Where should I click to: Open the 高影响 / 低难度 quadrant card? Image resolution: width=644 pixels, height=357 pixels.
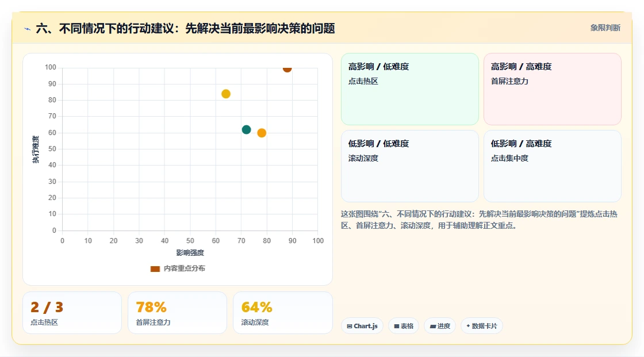pos(410,89)
